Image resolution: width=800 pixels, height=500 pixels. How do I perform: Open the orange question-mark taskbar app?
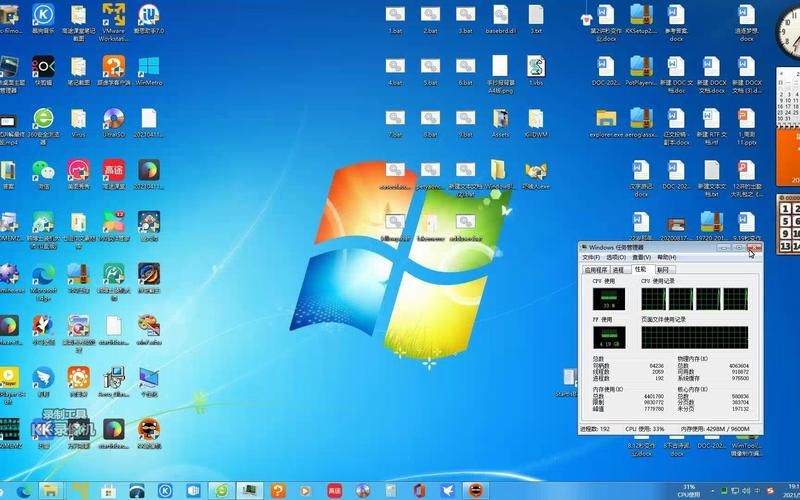[278, 491]
